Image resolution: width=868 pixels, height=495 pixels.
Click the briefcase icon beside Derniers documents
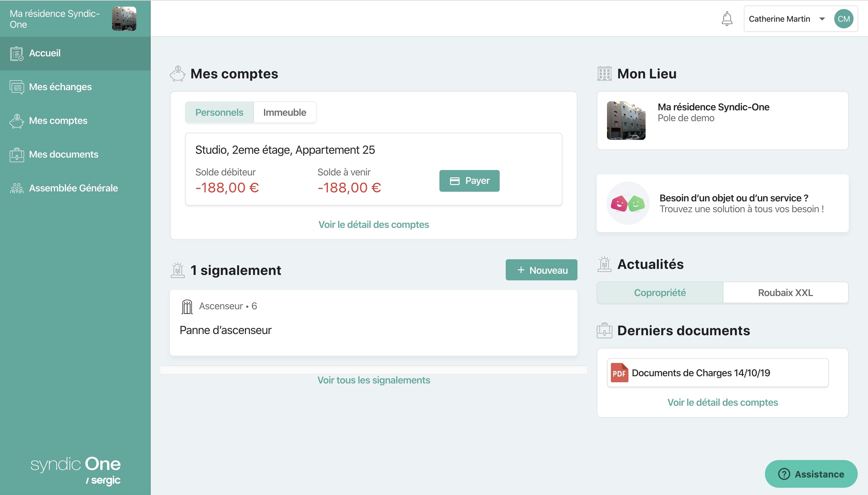pyautogui.click(x=604, y=330)
